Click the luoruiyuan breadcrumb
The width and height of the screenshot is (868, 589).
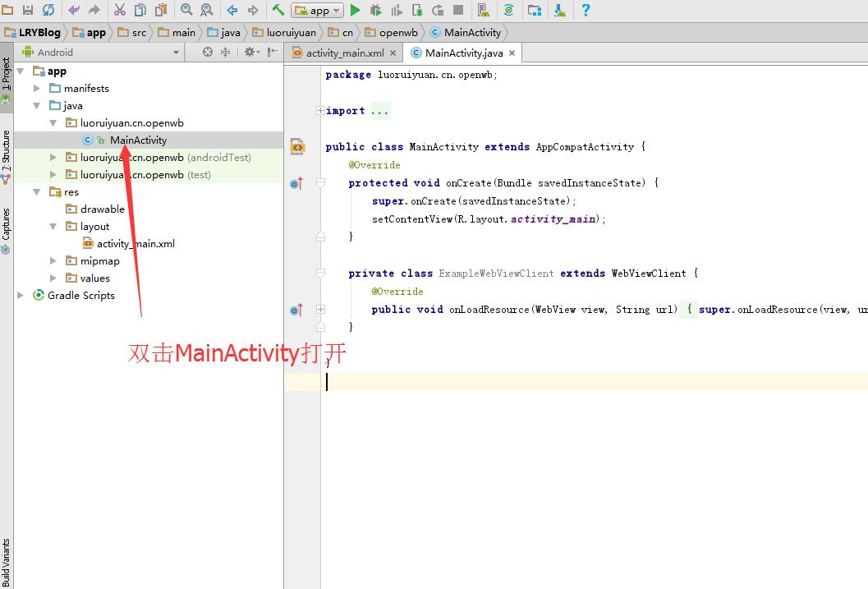(x=284, y=33)
